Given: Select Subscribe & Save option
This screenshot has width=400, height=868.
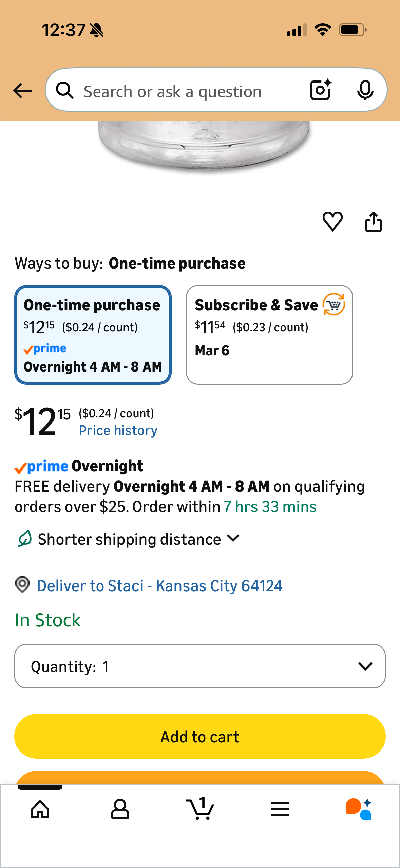Looking at the screenshot, I should click(x=269, y=335).
